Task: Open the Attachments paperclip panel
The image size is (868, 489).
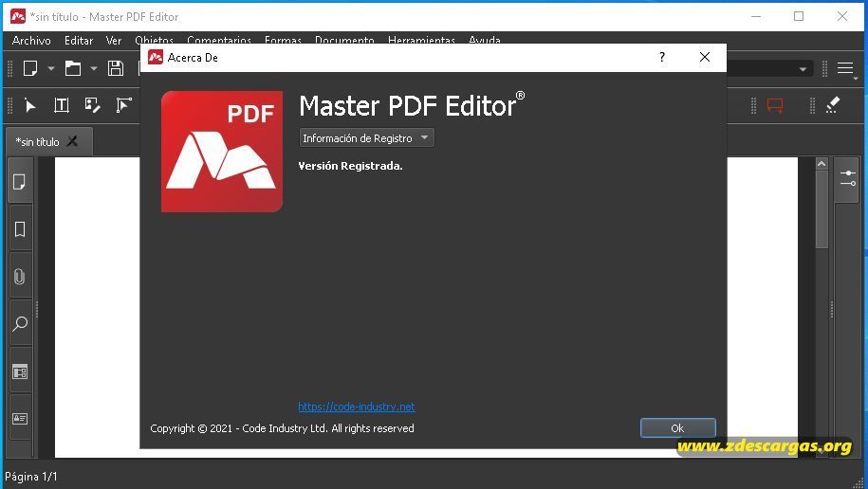Action: pos(20,276)
